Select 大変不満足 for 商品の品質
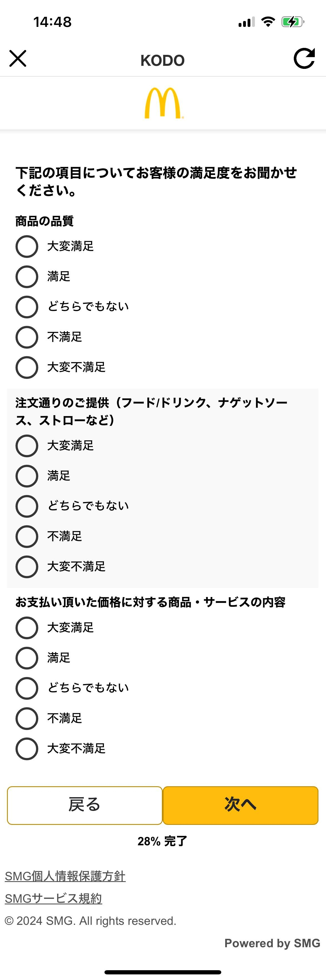The height and width of the screenshot is (980, 326). (27, 367)
